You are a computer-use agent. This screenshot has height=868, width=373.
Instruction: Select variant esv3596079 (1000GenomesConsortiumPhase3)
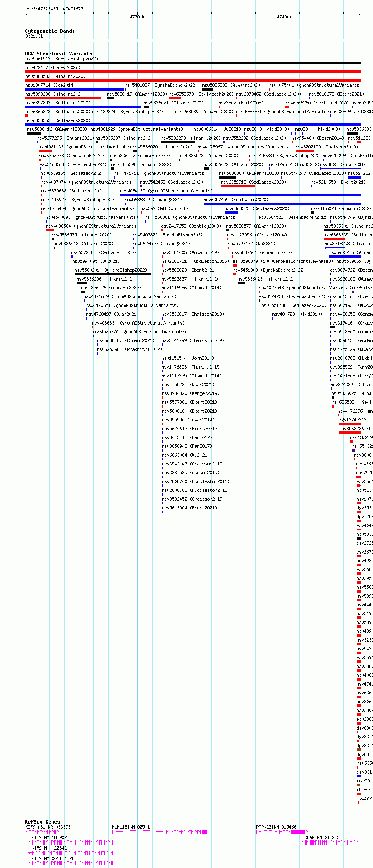283,261
